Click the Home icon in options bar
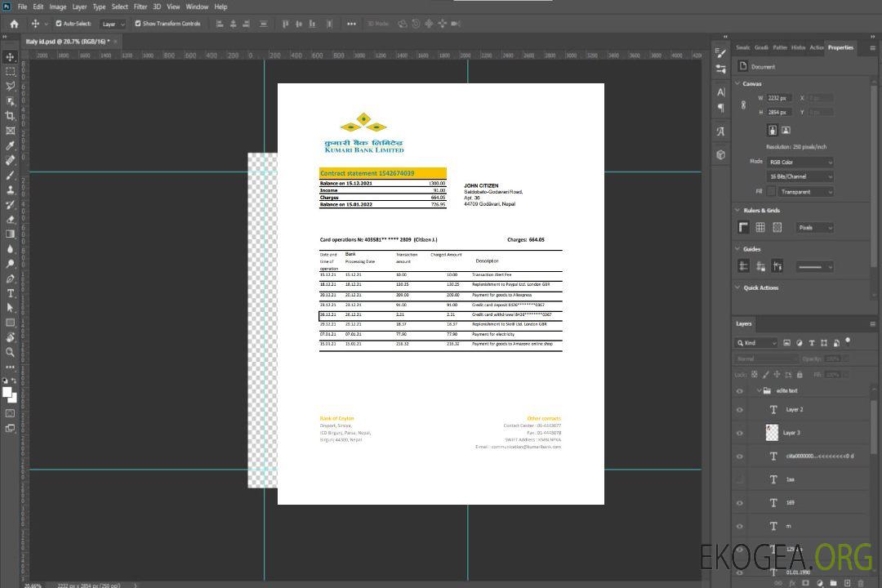Viewport: 882px width, 588px height. pos(14,24)
